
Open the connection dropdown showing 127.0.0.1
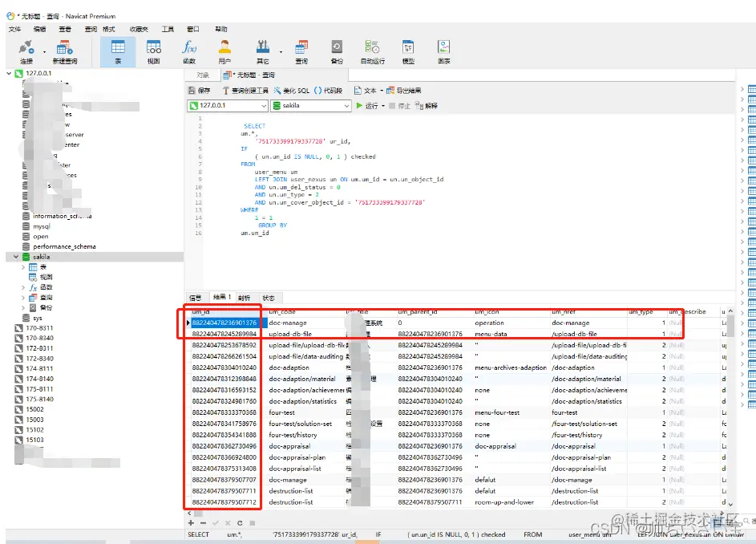point(227,105)
